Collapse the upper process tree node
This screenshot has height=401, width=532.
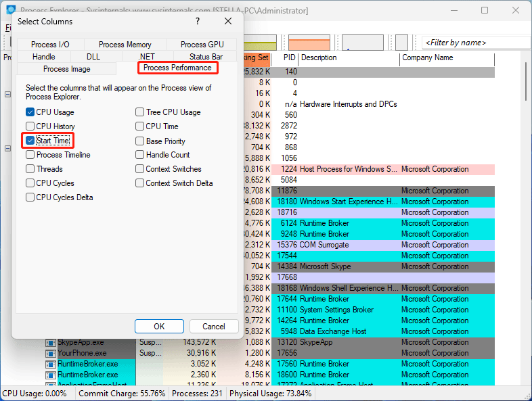pyautogui.click(x=8, y=94)
